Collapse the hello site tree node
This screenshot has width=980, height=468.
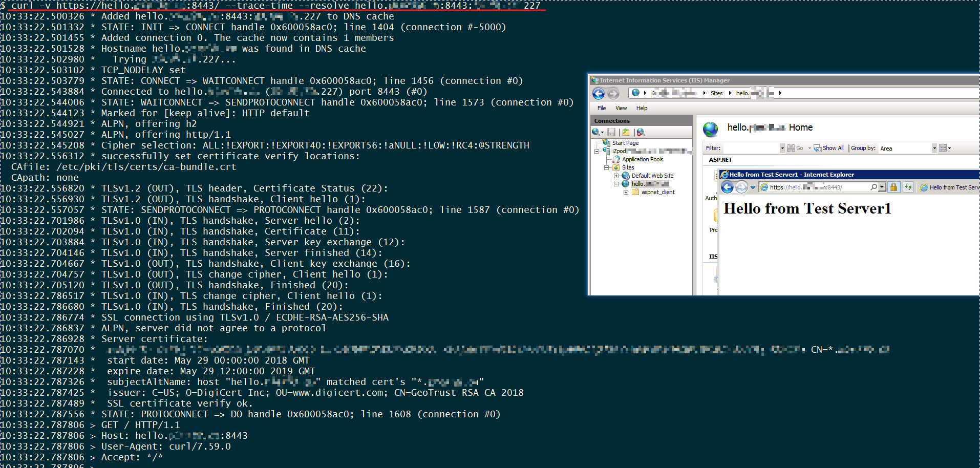pos(616,184)
